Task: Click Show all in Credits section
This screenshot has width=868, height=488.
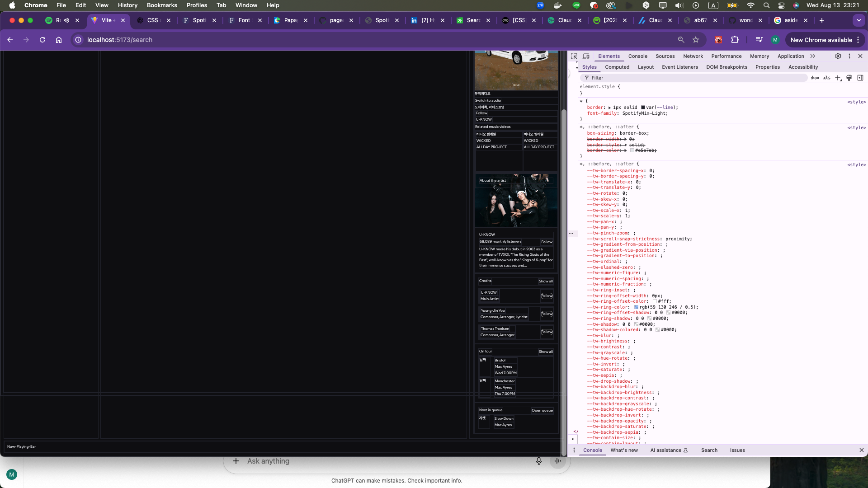Action: pyautogui.click(x=546, y=281)
